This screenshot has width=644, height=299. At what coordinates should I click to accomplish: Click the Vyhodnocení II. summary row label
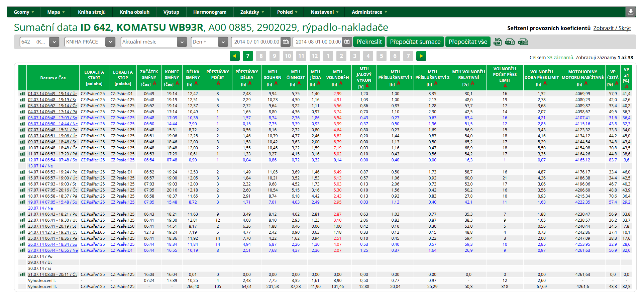pos(42,287)
